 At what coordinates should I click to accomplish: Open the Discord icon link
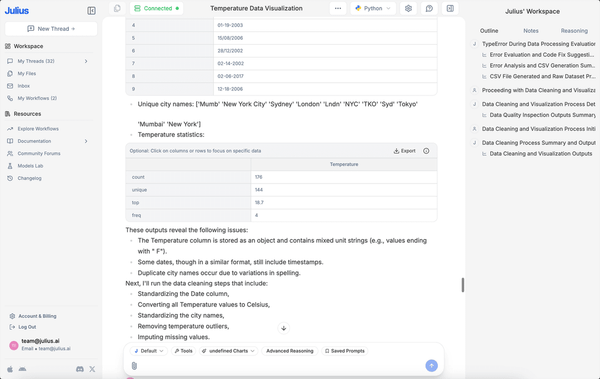click(80, 369)
